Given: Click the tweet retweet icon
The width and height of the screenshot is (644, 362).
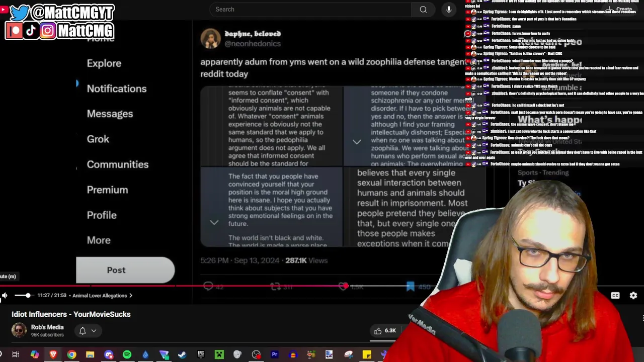Looking at the screenshot, I should [x=275, y=287].
